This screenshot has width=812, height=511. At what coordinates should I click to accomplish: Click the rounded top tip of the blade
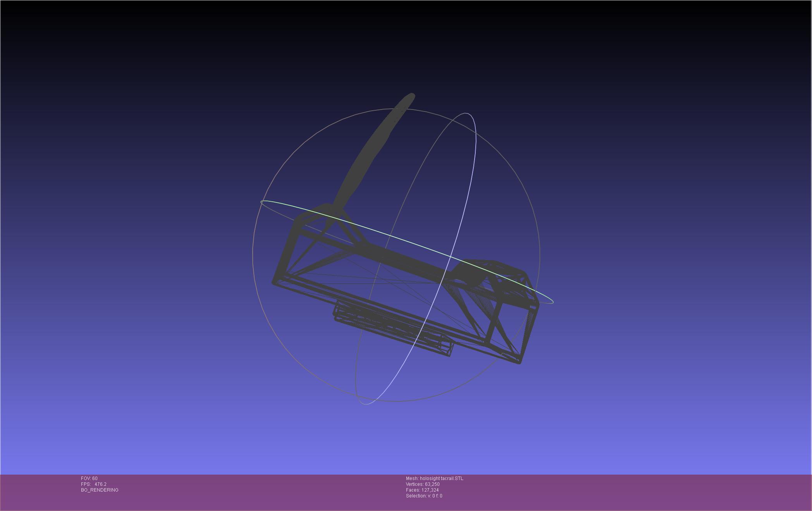coord(410,97)
